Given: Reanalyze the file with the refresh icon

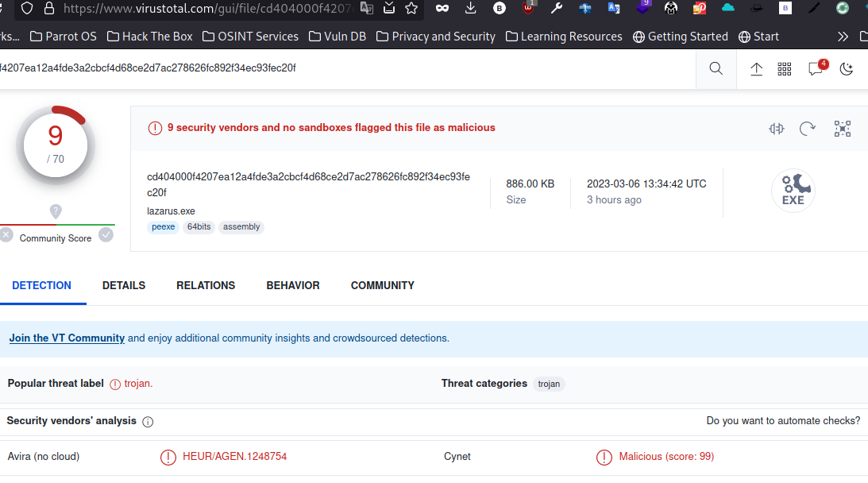Looking at the screenshot, I should tap(808, 129).
